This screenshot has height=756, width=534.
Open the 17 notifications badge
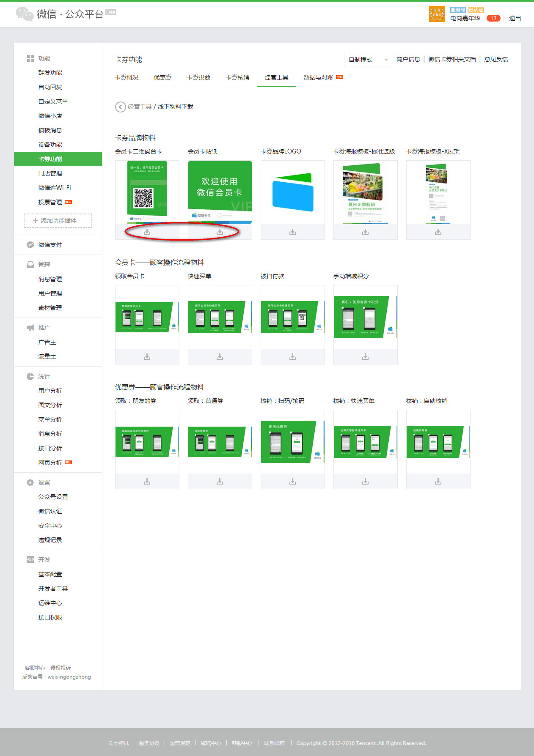click(493, 18)
